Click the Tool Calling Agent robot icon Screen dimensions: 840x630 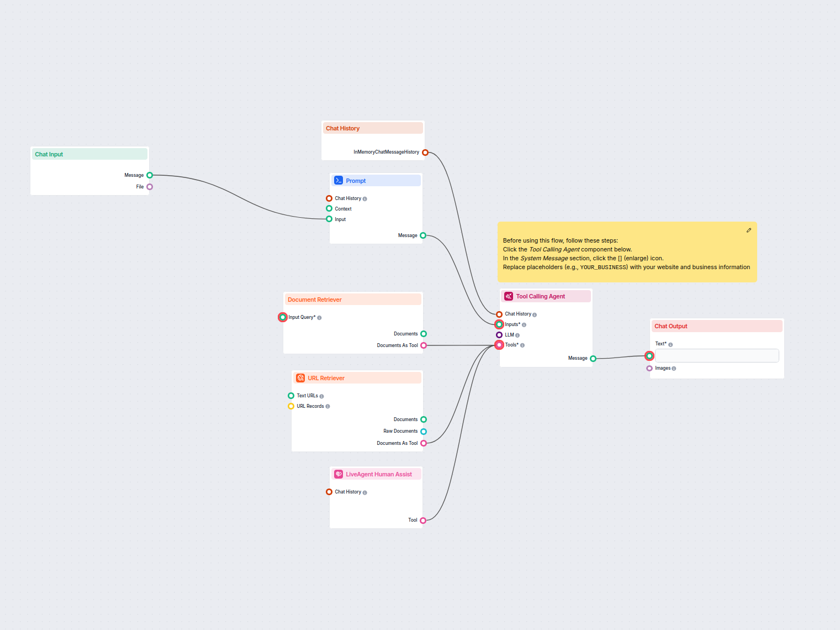tap(508, 296)
